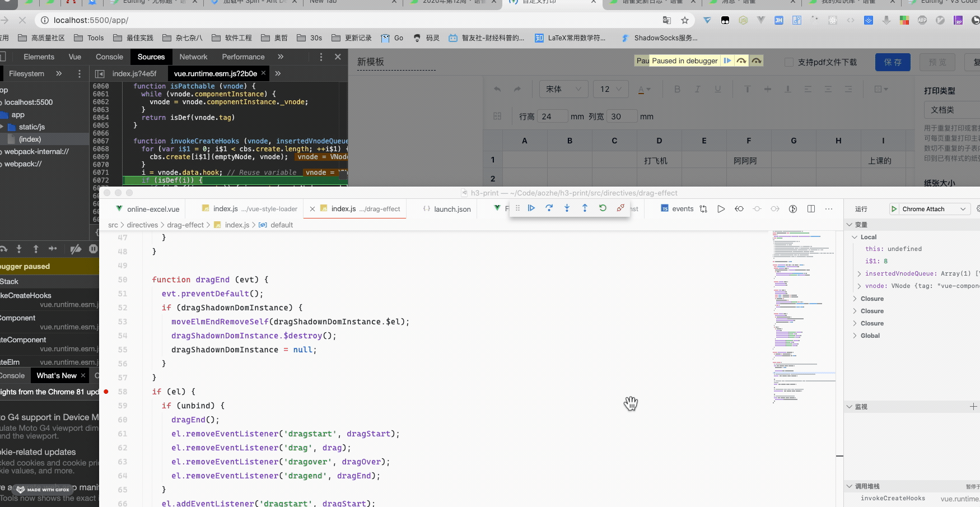Go to the previous change in the VS Code editor
This screenshot has height=507, width=980.
click(739, 209)
